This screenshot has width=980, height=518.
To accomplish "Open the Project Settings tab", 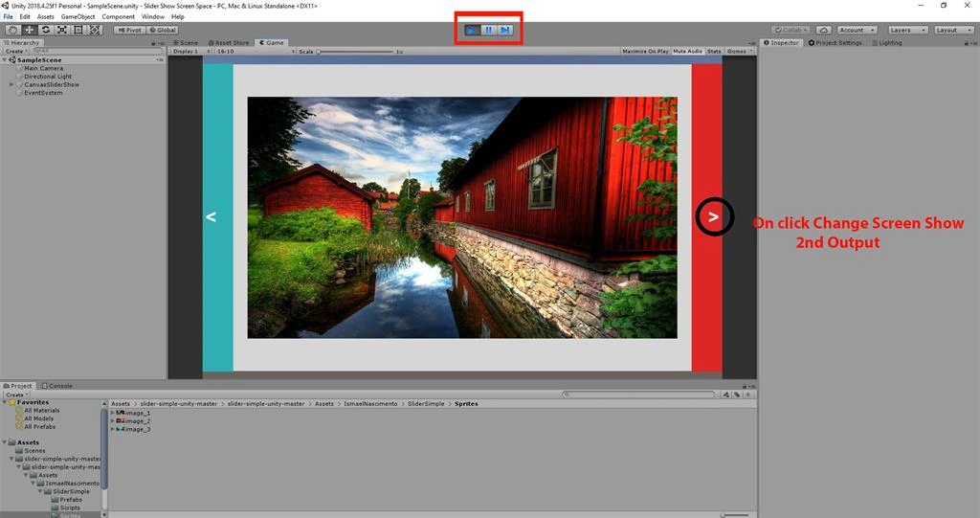I will tap(835, 42).
